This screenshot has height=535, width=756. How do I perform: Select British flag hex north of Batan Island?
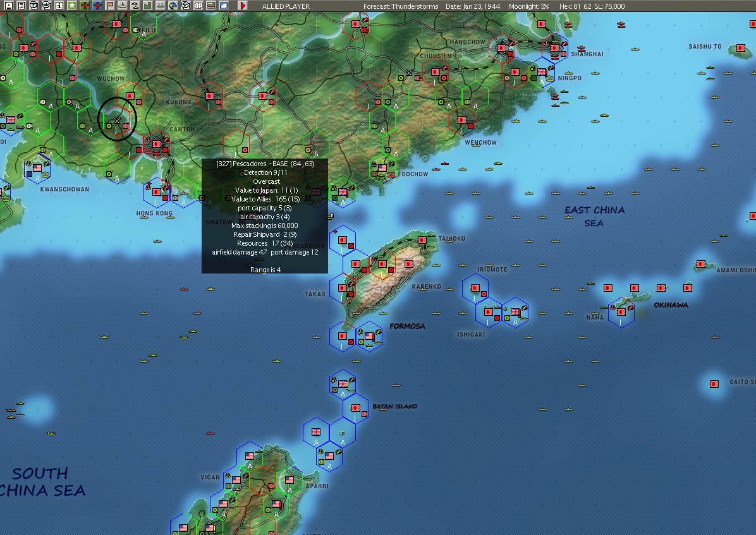tap(343, 384)
